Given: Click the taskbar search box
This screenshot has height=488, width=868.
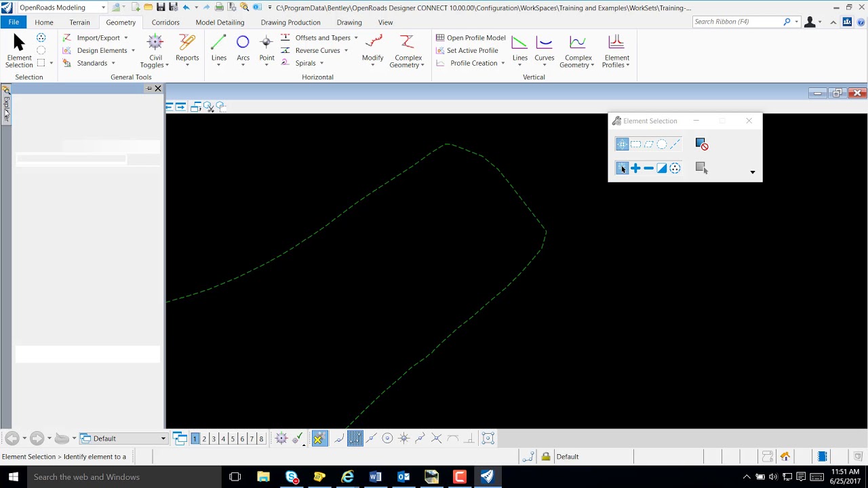Looking at the screenshot, I should pos(124,477).
